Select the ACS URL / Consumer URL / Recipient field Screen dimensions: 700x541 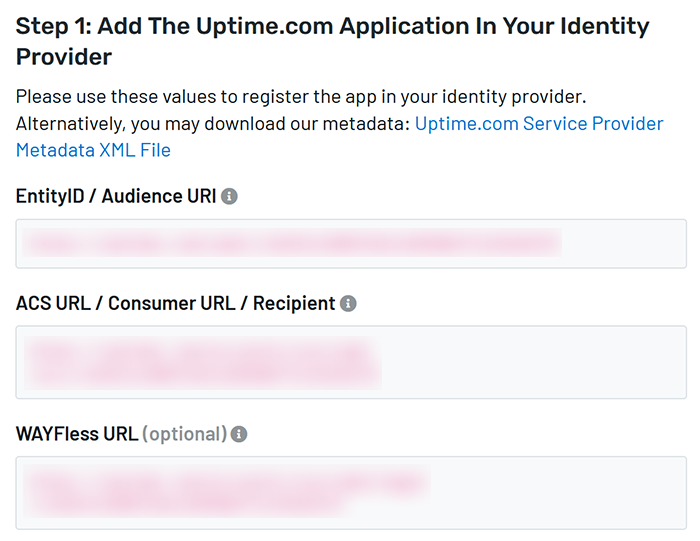[x=351, y=362]
